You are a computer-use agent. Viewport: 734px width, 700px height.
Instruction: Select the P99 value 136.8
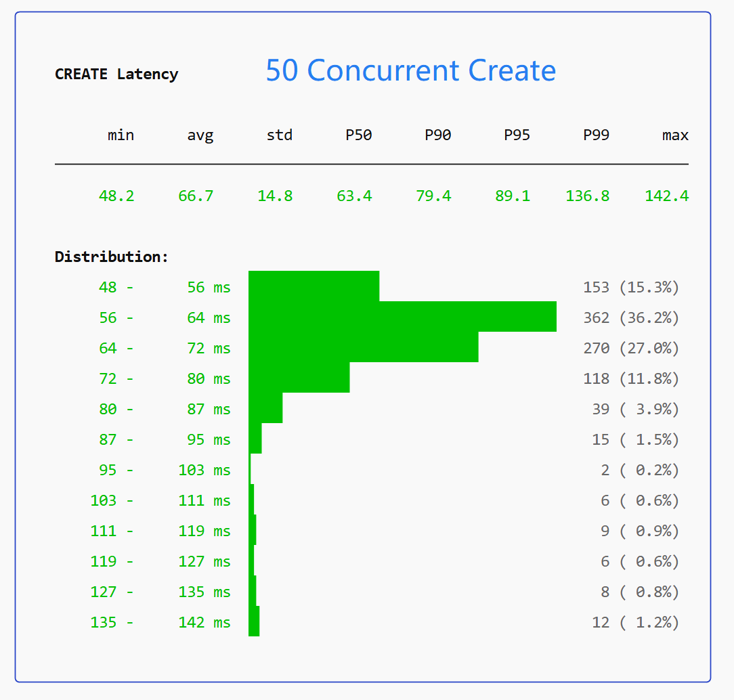[x=588, y=196]
